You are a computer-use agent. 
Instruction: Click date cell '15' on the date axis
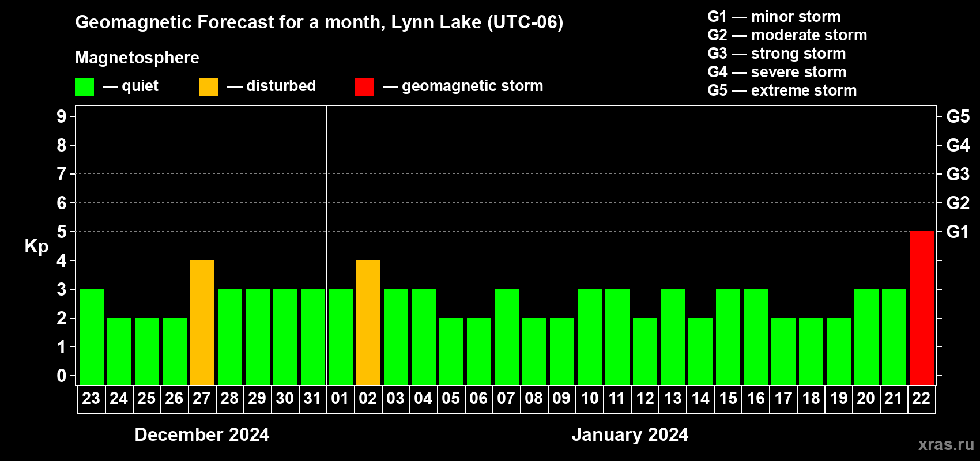[x=728, y=399]
